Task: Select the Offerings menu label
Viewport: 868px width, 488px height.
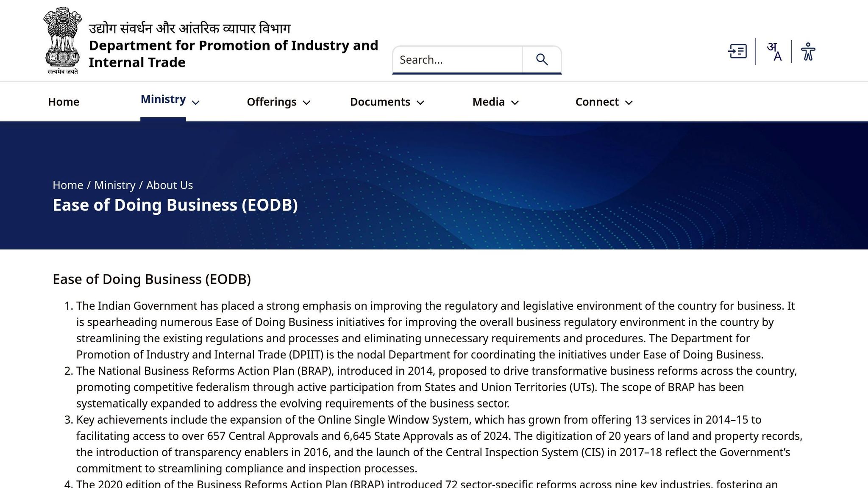Action: (272, 102)
